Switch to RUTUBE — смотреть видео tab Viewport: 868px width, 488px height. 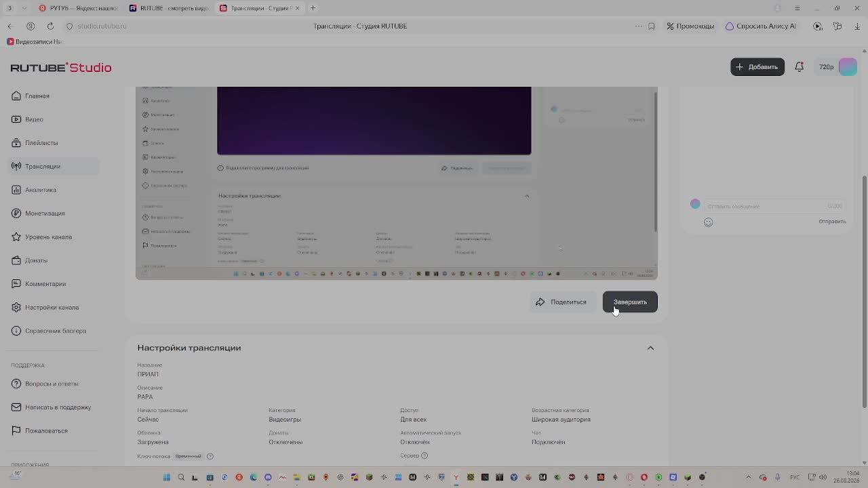pyautogui.click(x=170, y=8)
